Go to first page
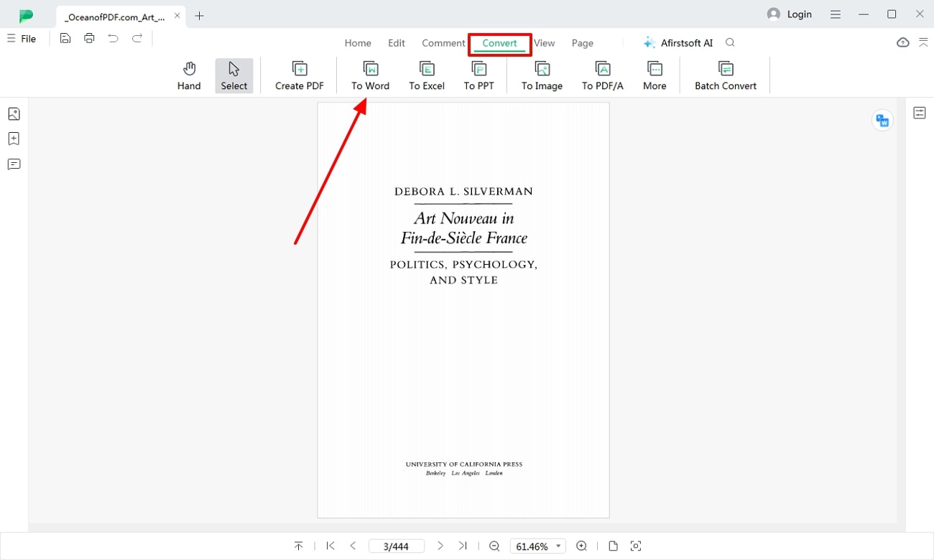934x560 pixels. (330, 546)
